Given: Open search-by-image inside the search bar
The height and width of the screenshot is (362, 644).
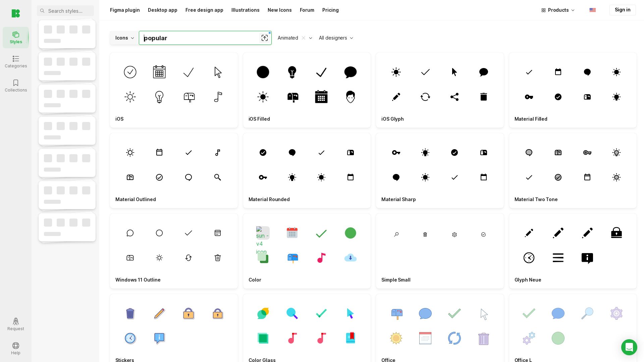Looking at the screenshot, I should [265, 38].
